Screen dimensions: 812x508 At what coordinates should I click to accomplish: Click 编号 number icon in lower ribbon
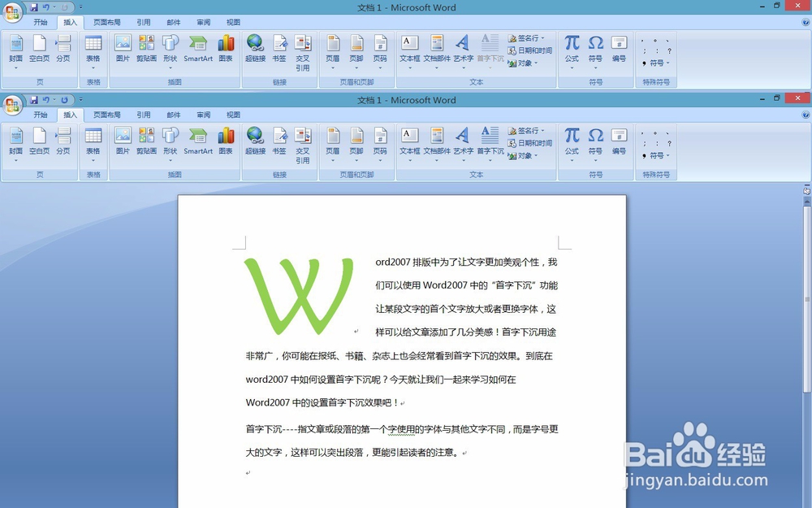(x=620, y=141)
